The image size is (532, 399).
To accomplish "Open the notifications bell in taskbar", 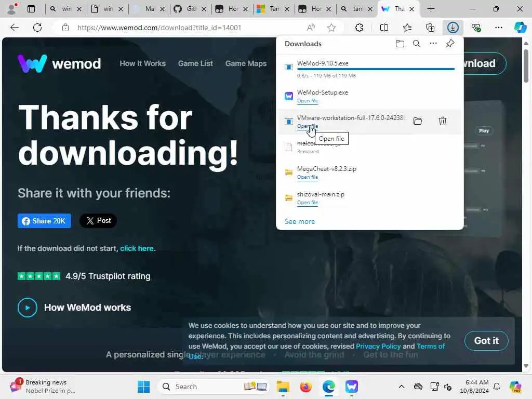I will [x=497, y=387].
